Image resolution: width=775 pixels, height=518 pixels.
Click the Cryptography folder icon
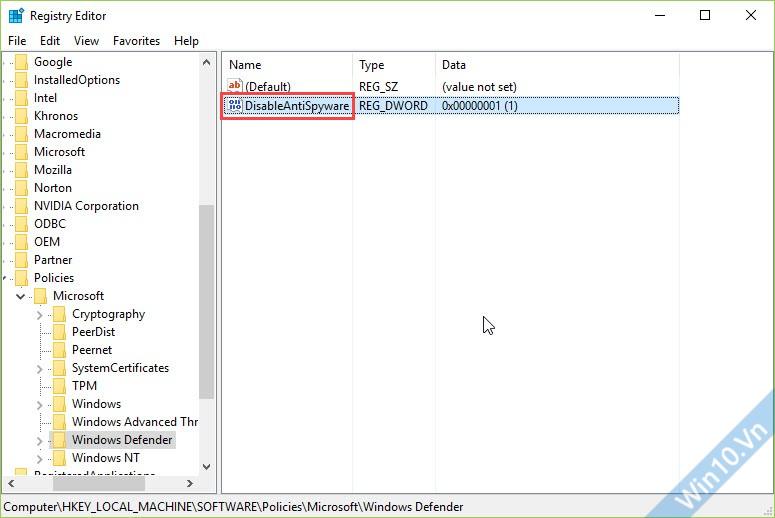point(59,314)
